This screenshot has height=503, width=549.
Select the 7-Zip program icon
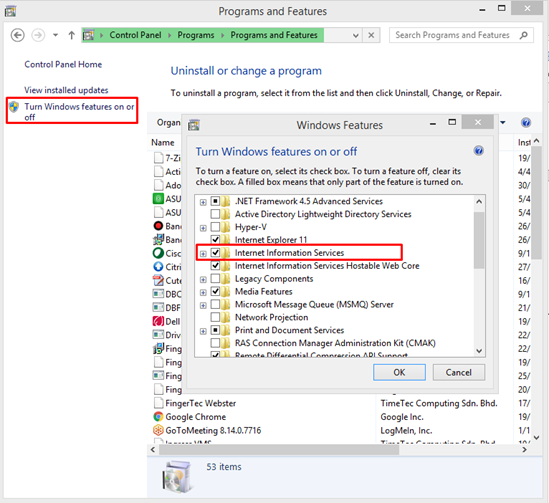[159, 158]
